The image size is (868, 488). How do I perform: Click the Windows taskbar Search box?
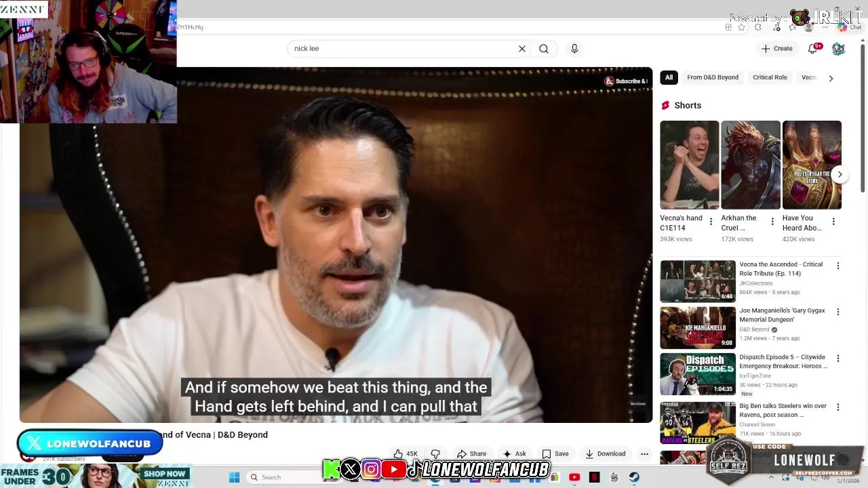coord(283,477)
